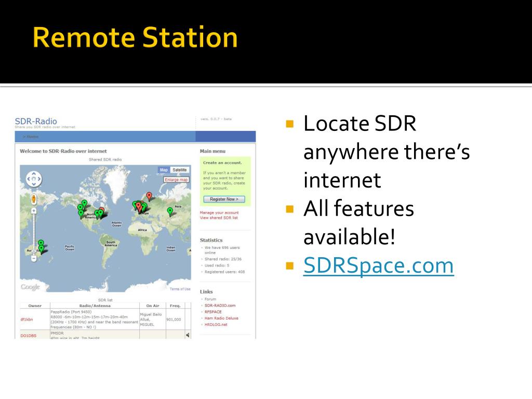Open the SDR-RADIO.com link
This screenshot has width=532, height=399.
pos(220,305)
